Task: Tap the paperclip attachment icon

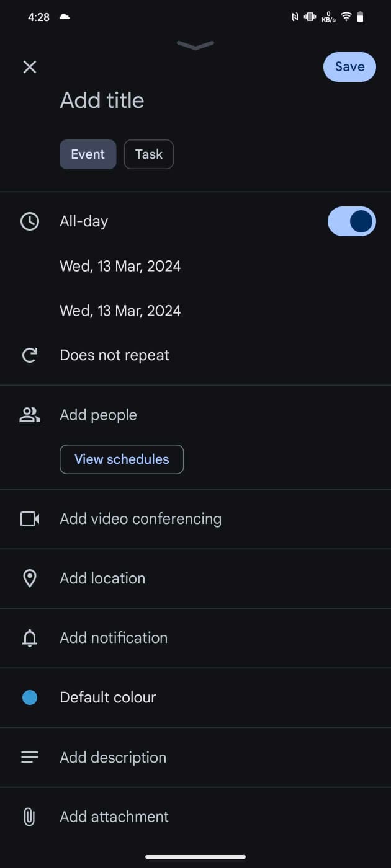Action: [x=29, y=817]
